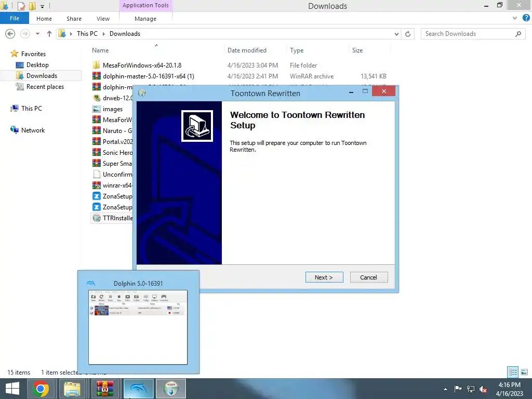Open Explorer help question mark icon
Screen dimensions: 532x399
click(526, 18)
